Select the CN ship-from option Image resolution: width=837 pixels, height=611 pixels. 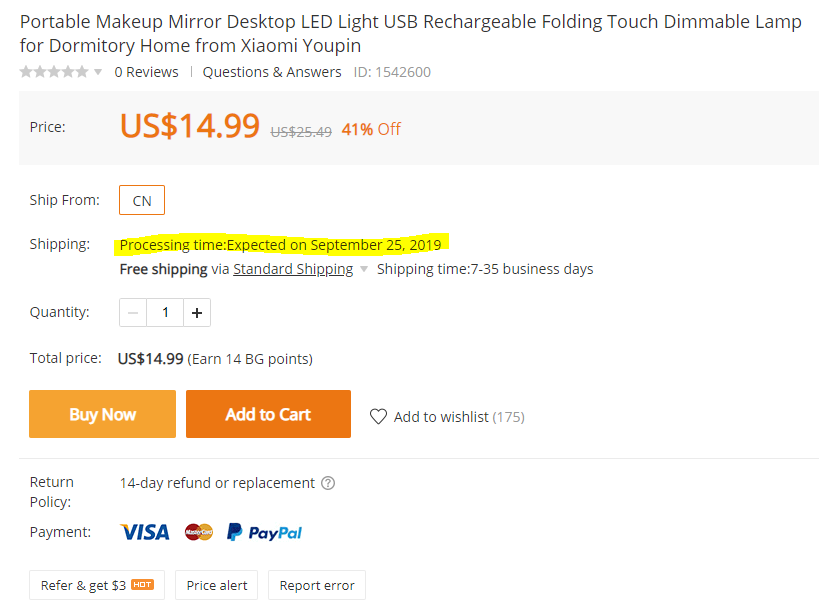(142, 200)
